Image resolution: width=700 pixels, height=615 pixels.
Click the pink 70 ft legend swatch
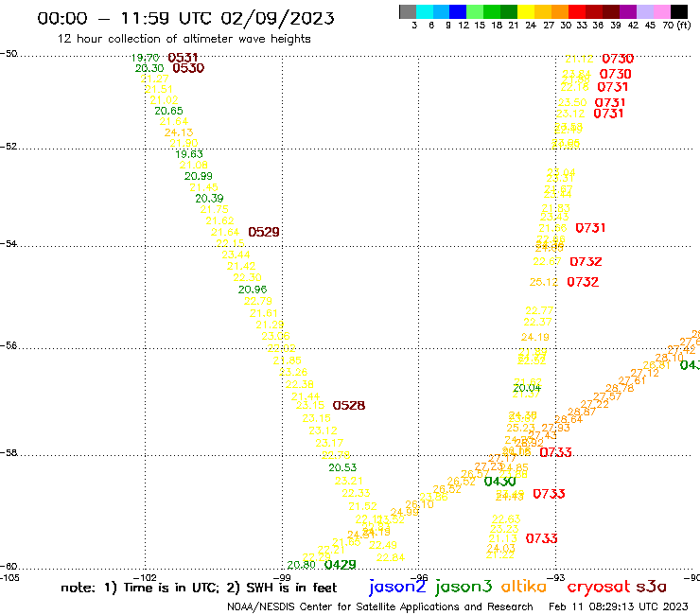[x=661, y=11]
